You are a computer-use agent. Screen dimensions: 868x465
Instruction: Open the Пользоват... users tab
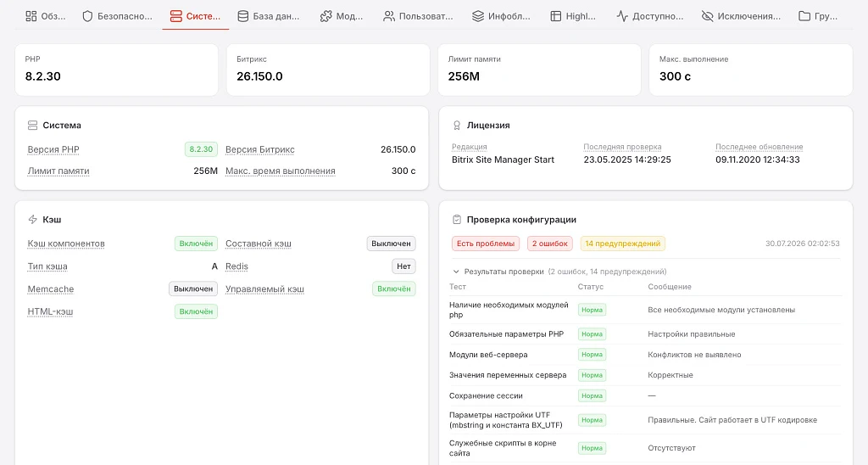pos(419,16)
